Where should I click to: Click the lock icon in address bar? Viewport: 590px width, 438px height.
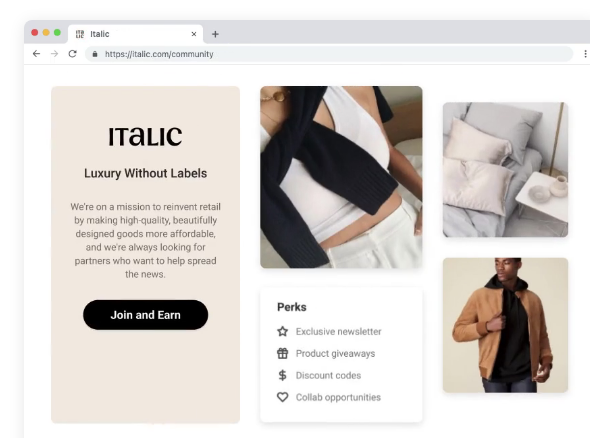[x=95, y=54]
